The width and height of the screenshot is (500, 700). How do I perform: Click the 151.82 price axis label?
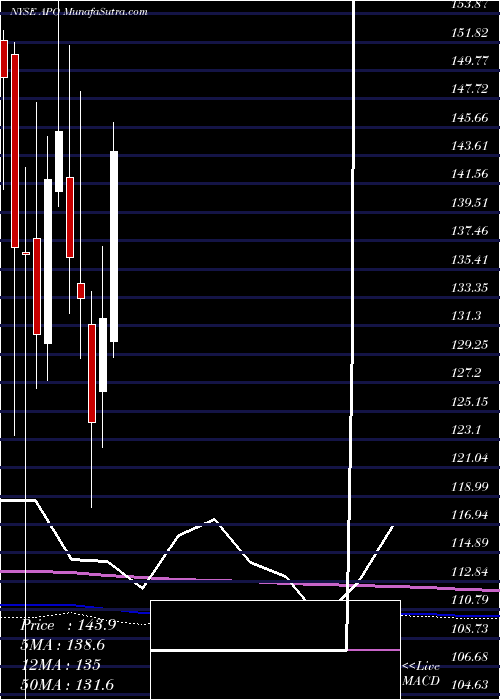469,33
